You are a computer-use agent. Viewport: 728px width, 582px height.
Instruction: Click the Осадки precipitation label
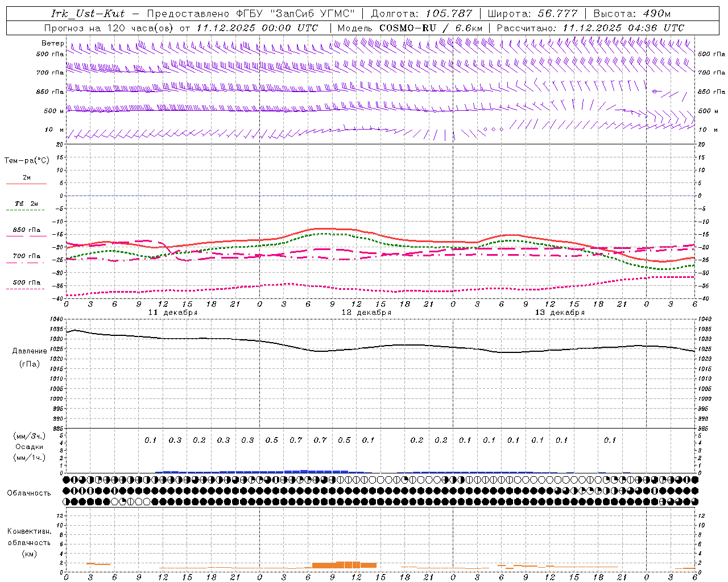pos(29,447)
